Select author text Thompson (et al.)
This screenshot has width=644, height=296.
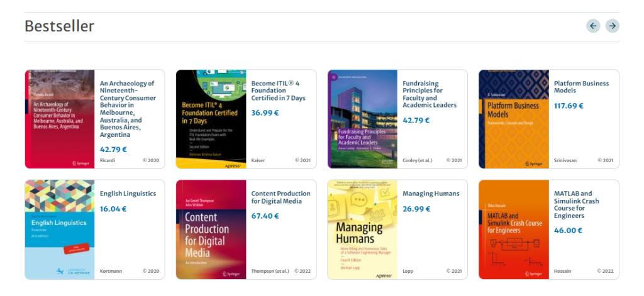[270, 271]
